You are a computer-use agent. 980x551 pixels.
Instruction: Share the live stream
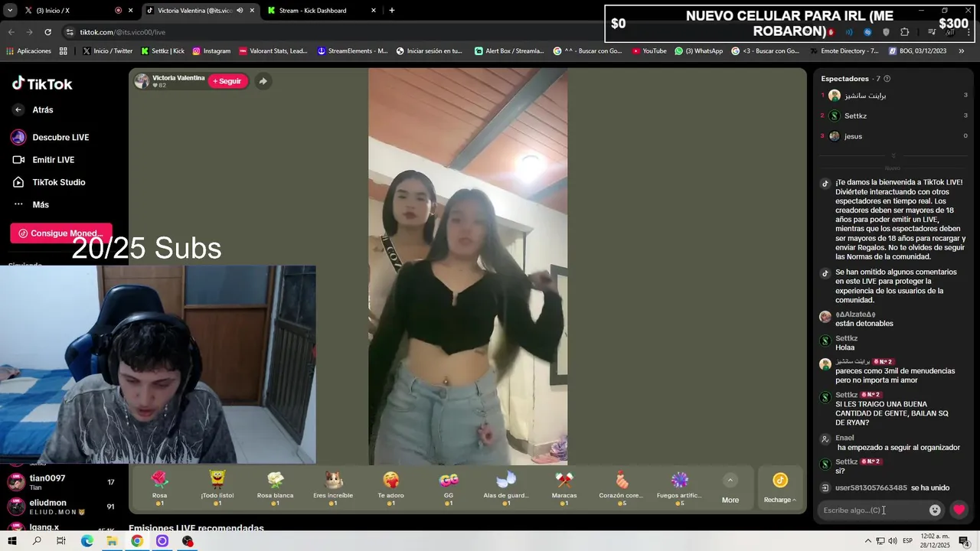263,81
